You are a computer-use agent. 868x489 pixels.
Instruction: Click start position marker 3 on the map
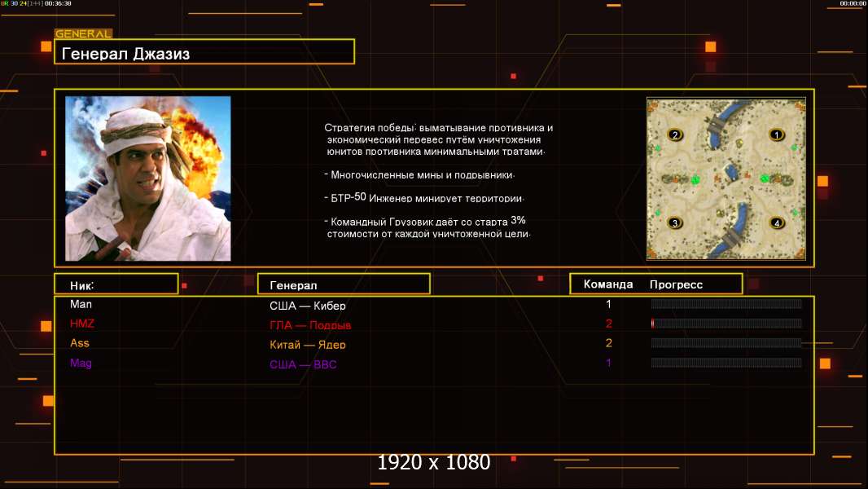click(674, 223)
